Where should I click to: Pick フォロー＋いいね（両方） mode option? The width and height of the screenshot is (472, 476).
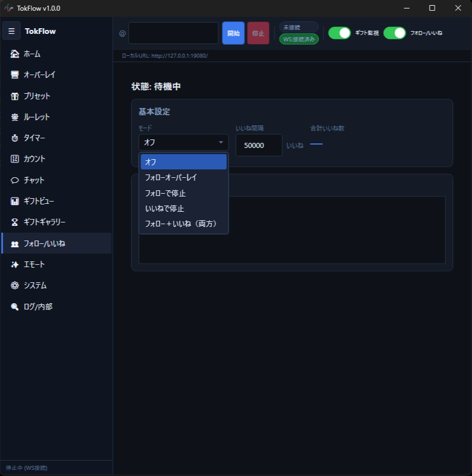coord(181,224)
